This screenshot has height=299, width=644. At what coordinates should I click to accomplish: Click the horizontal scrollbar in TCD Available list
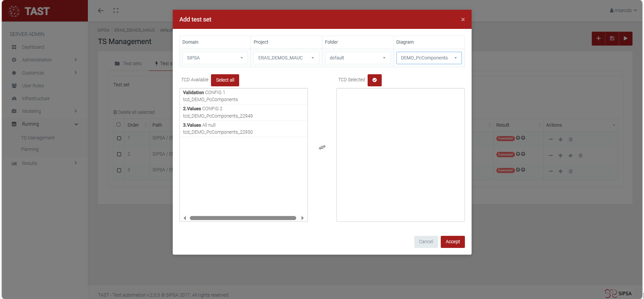[x=243, y=218]
